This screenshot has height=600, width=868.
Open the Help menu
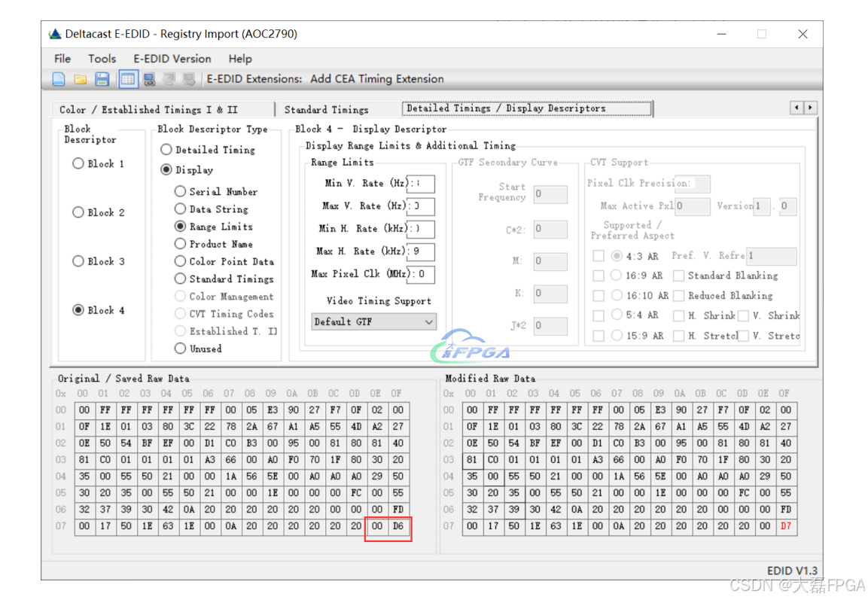click(x=240, y=59)
